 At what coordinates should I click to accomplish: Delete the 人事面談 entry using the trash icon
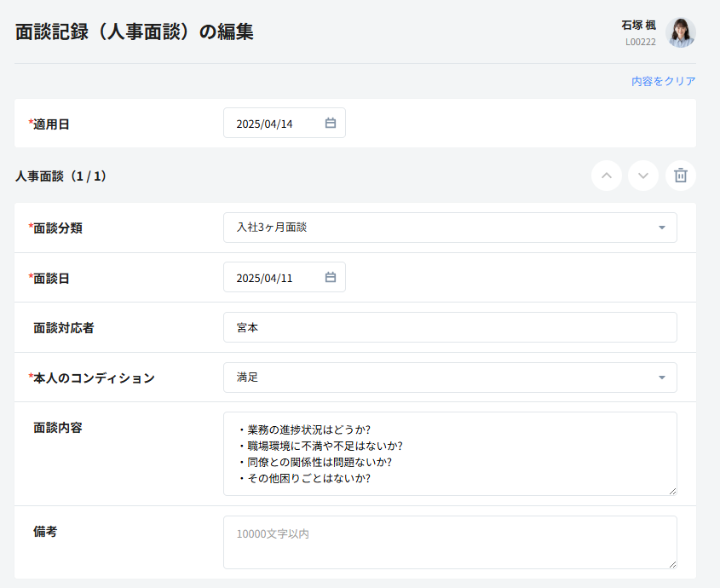[x=680, y=176]
